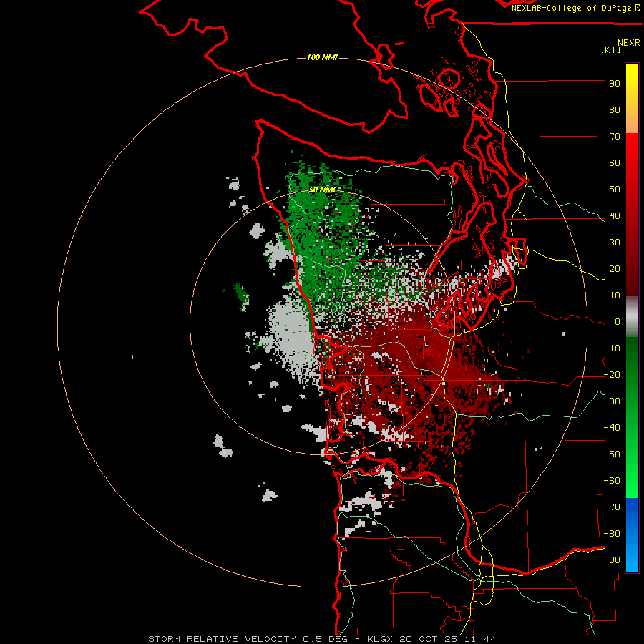Click the -20 value on the velocity scale
Viewport: 644px width, 644px height.
(x=612, y=374)
